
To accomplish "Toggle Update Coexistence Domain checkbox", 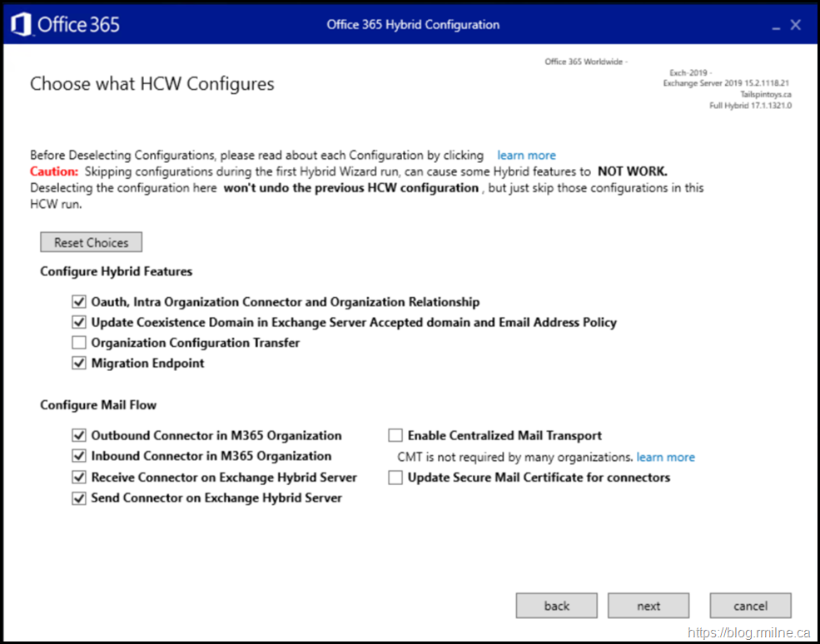I will pyautogui.click(x=79, y=322).
